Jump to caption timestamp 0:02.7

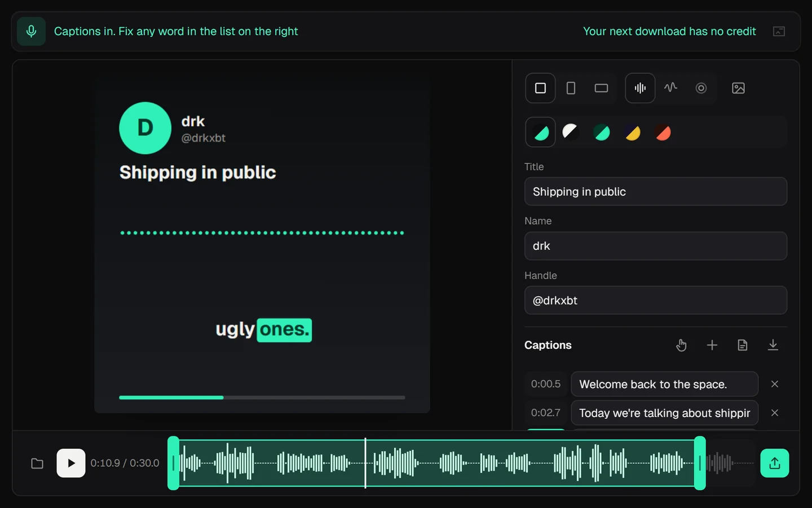(546, 413)
